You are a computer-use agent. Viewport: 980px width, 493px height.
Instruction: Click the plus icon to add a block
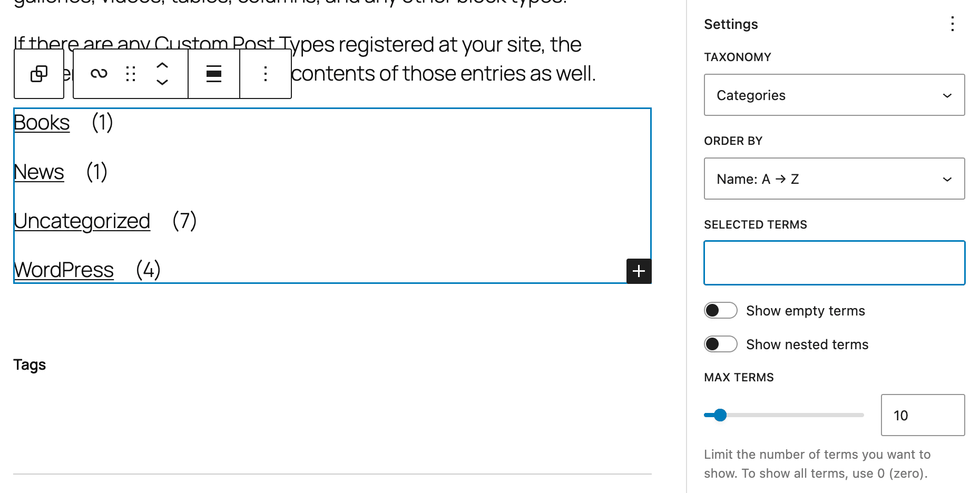(639, 271)
